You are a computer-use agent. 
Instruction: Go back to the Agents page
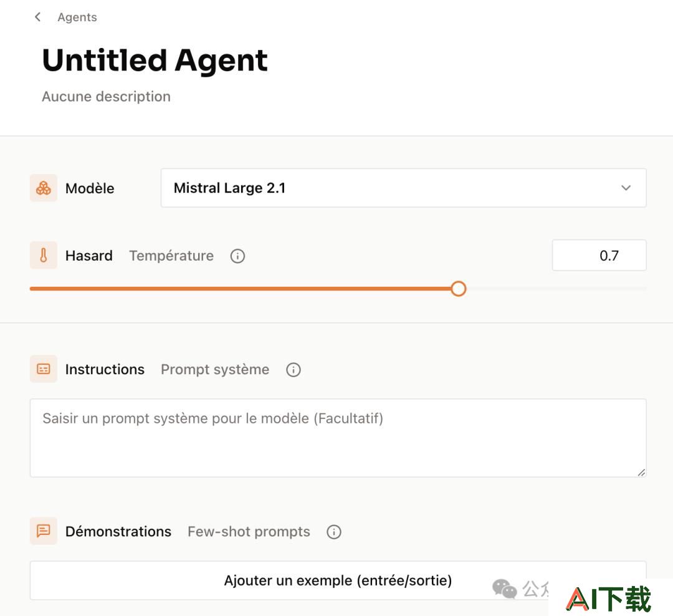tap(77, 17)
